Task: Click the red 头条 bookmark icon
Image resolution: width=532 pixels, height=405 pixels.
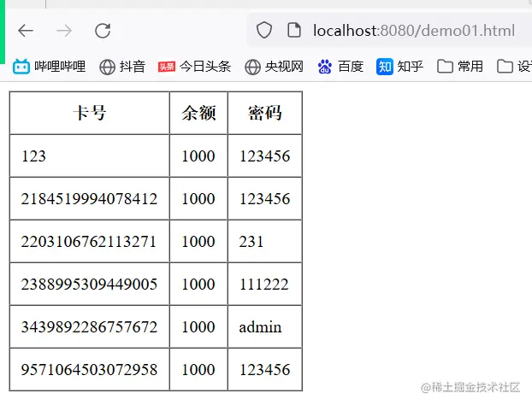Action: point(167,67)
